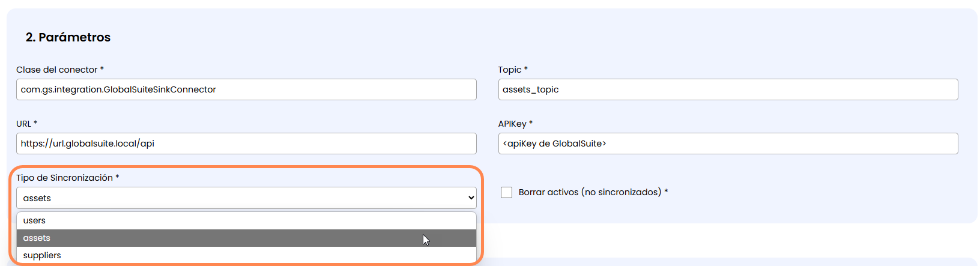Screen dimensions: 980x266
Task: Click the Borrar activos (no sincronizados) label text
Action: (590, 192)
